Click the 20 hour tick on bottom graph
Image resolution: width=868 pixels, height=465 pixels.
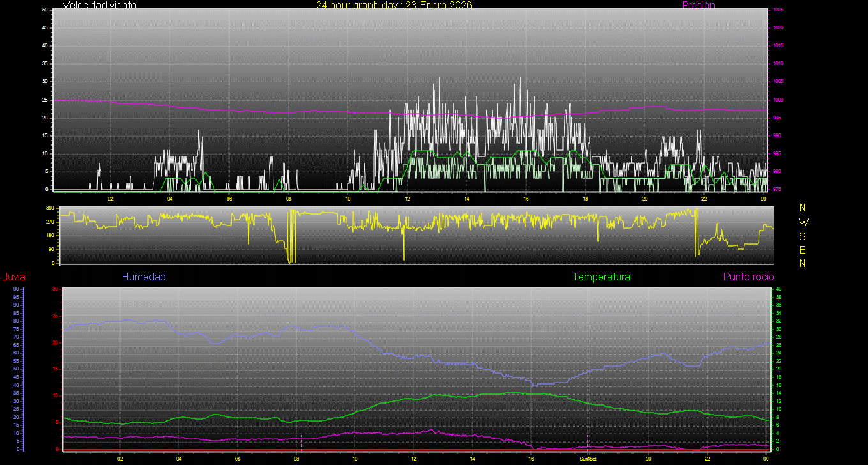648,459
